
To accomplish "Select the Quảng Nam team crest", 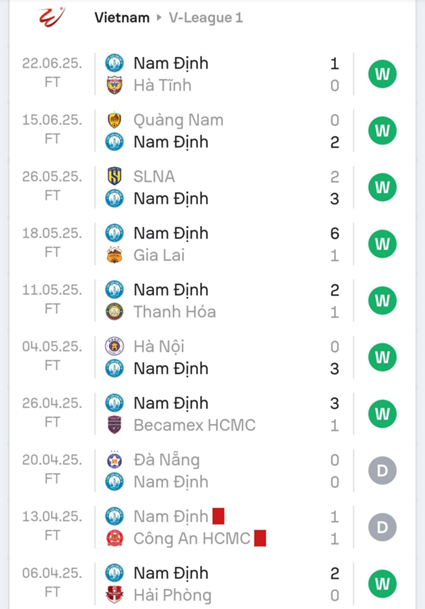I will (x=115, y=120).
